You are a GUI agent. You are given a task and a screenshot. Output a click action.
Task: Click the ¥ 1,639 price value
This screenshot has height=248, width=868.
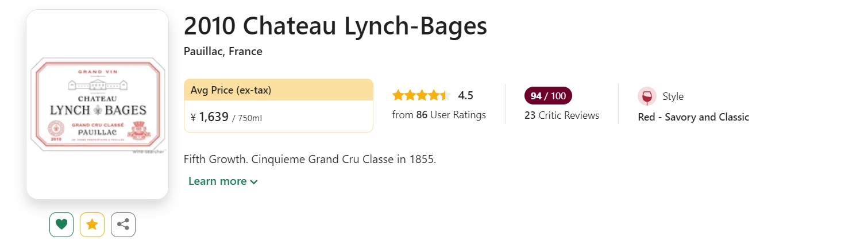point(210,117)
